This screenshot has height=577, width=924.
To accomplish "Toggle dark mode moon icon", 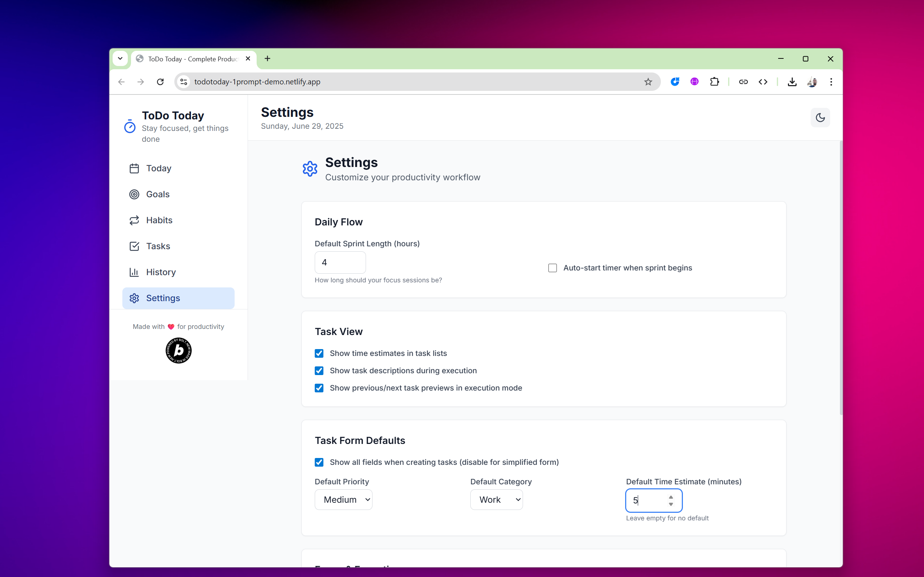I will pyautogui.click(x=820, y=118).
